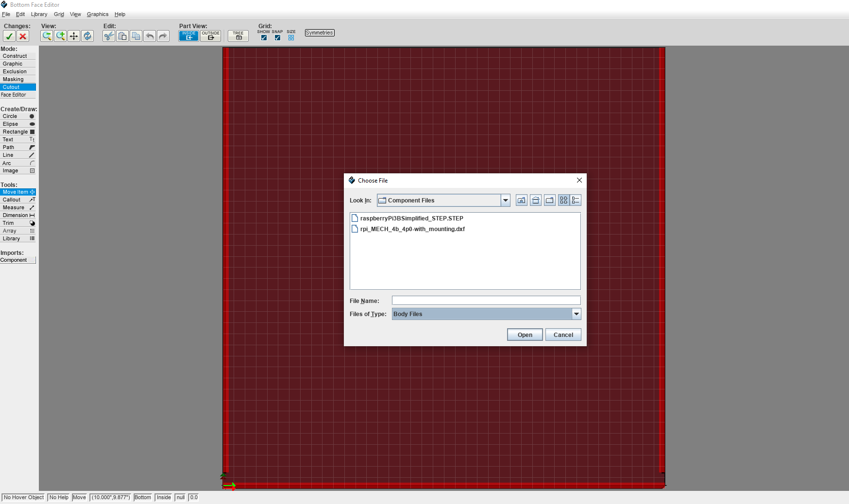Expand the Files of Type dropdown
The height and width of the screenshot is (504, 849).
tap(577, 314)
